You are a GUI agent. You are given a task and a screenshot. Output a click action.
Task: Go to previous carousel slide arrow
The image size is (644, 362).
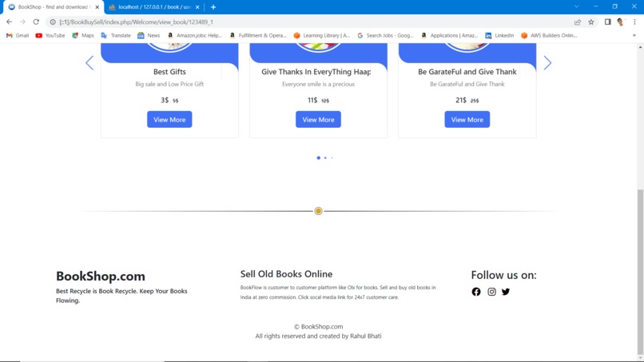[89, 63]
